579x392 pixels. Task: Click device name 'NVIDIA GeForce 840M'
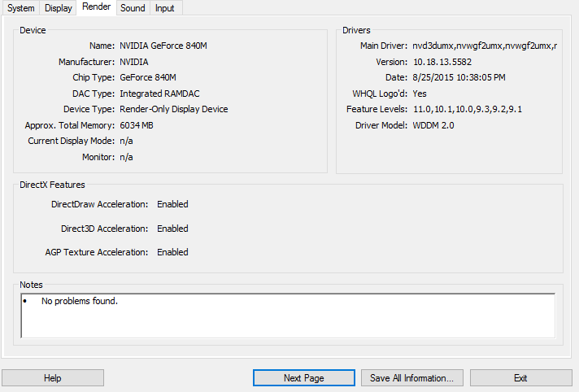pyautogui.click(x=163, y=46)
